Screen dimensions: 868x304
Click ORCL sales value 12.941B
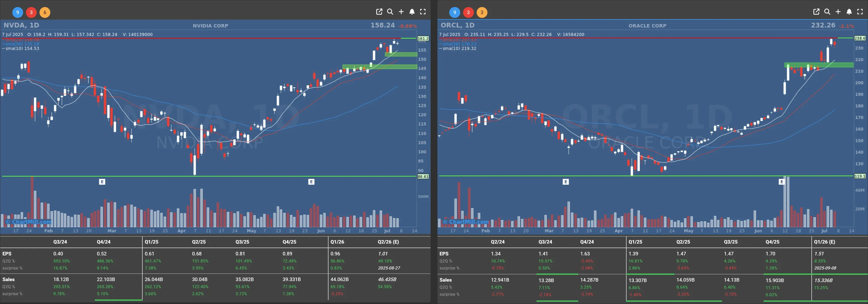[x=500, y=280]
